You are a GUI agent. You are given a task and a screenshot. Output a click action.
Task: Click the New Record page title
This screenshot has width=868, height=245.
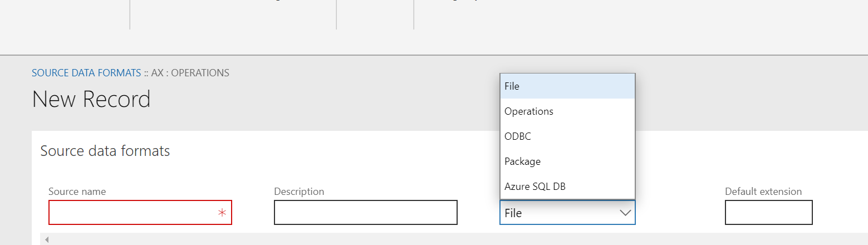tap(91, 99)
